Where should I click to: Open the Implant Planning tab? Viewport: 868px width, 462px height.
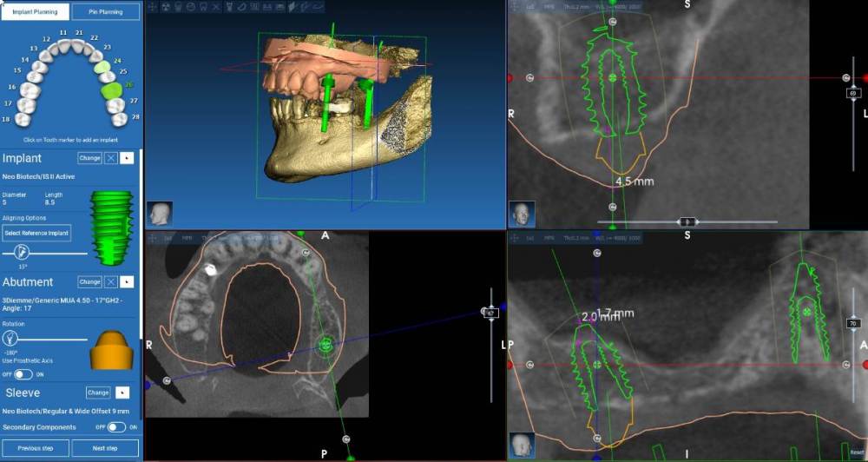click(35, 12)
